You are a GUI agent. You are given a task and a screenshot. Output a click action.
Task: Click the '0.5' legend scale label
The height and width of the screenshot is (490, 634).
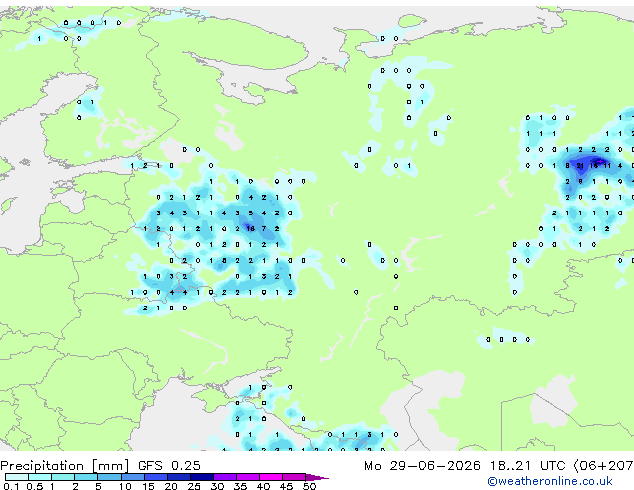pos(34,486)
